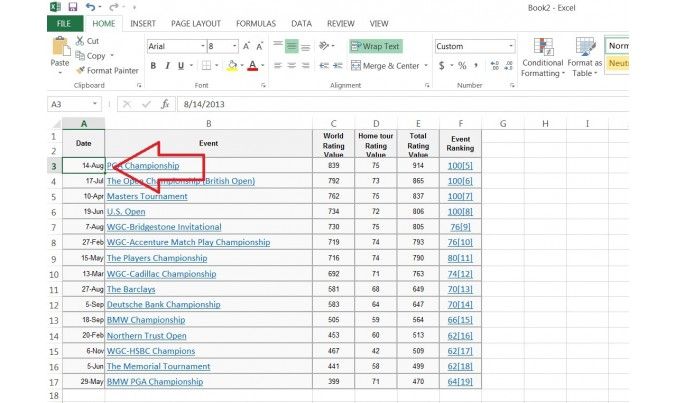Click the Paste clipboard icon
Image resolution: width=675 pixels, height=403 pixels.
60,46
